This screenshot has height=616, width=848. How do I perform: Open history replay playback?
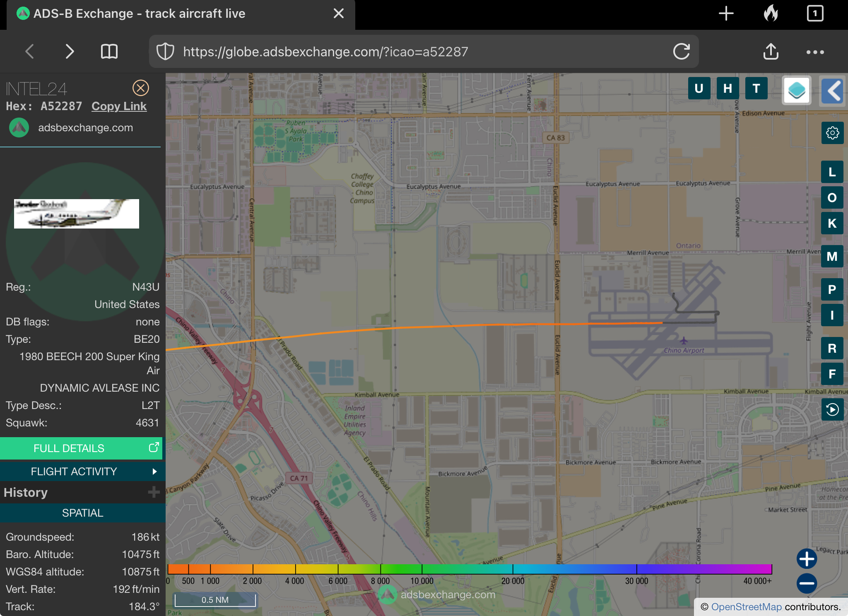coord(832,409)
